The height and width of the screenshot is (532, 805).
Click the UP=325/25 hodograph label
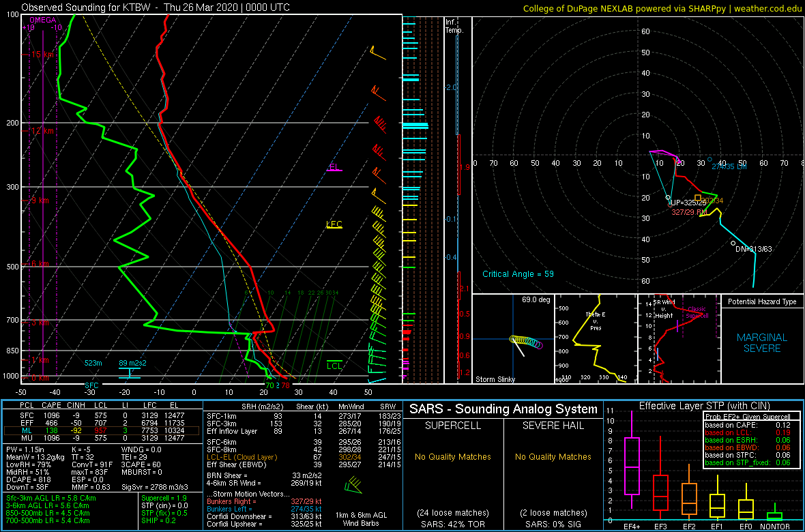(x=690, y=203)
